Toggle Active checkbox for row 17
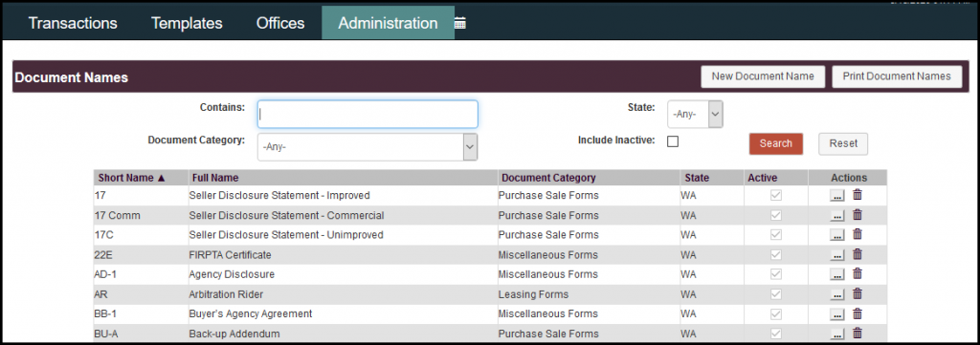This screenshot has height=345, width=980. pos(776,195)
